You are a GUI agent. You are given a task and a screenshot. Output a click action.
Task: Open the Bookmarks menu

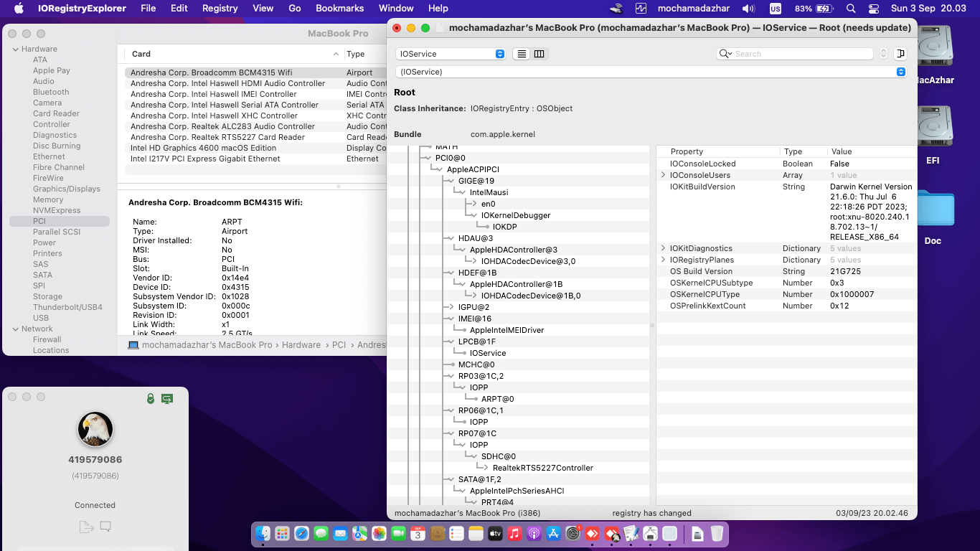(x=340, y=9)
